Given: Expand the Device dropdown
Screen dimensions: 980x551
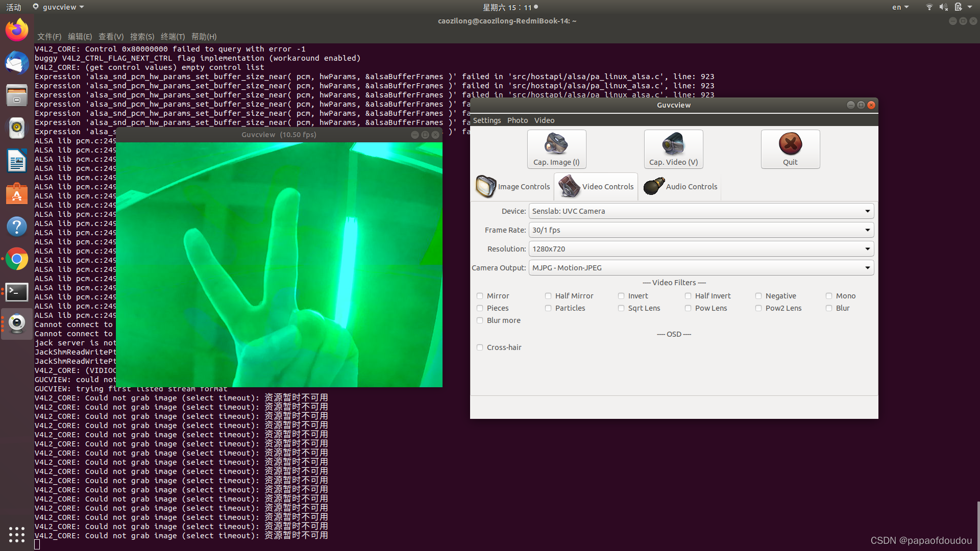Looking at the screenshot, I should coord(701,211).
